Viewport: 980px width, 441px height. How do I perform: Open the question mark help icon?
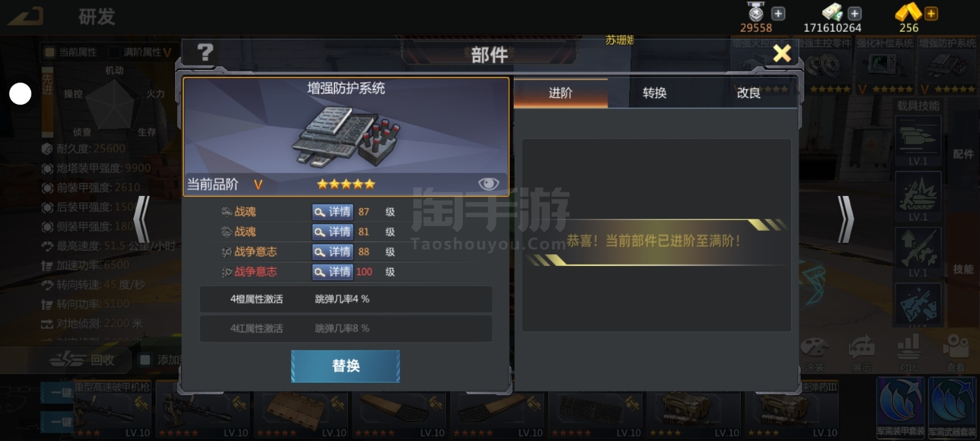click(x=205, y=53)
